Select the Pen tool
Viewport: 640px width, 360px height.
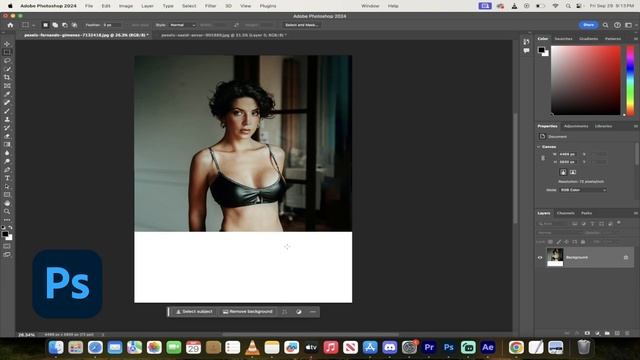[x=7, y=170]
